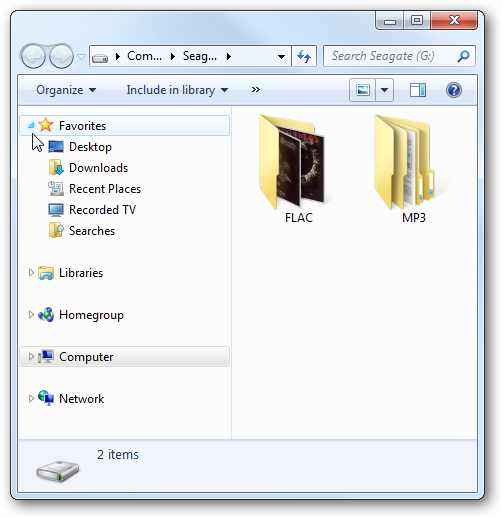Viewport: 503px width, 518px height.
Task: Click the Recent Places icon
Action: [x=56, y=188]
